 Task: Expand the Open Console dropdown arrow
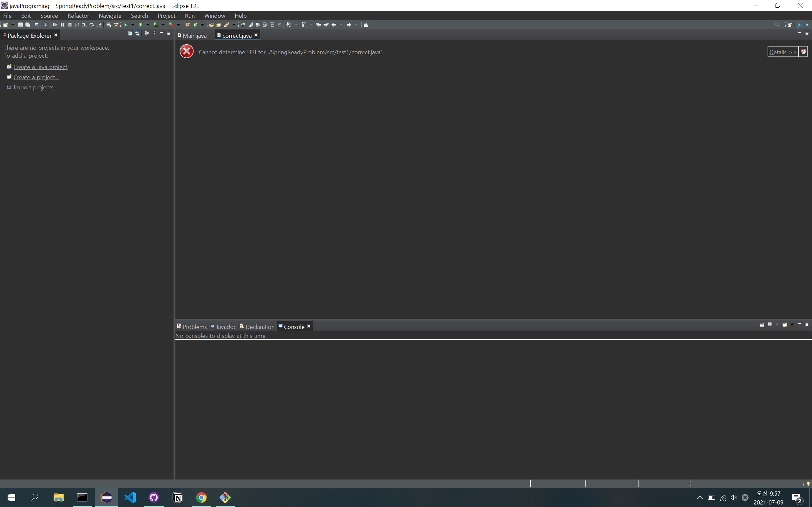click(x=792, y=324)
